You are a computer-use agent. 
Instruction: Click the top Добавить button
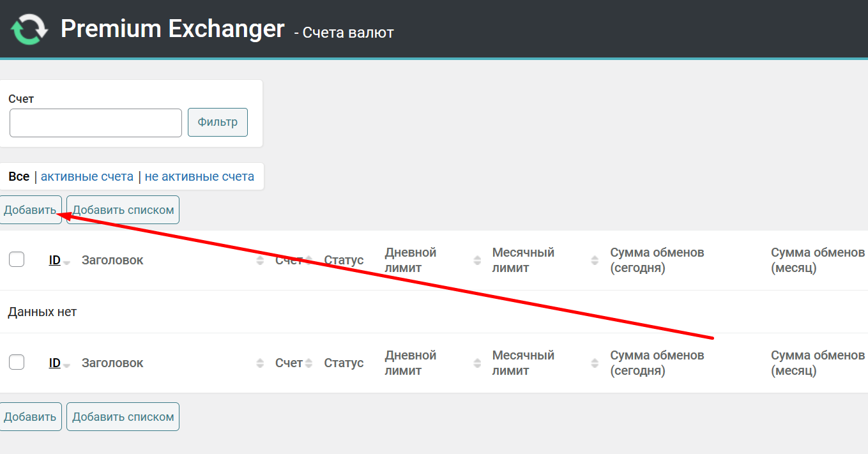pyautogui.click(x=30, y=210)
